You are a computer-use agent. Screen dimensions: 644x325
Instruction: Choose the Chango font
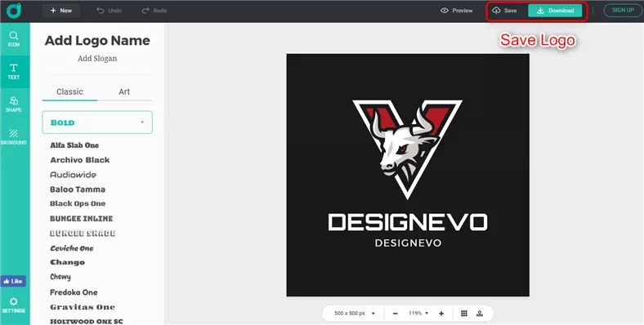[x=67, y=262]
